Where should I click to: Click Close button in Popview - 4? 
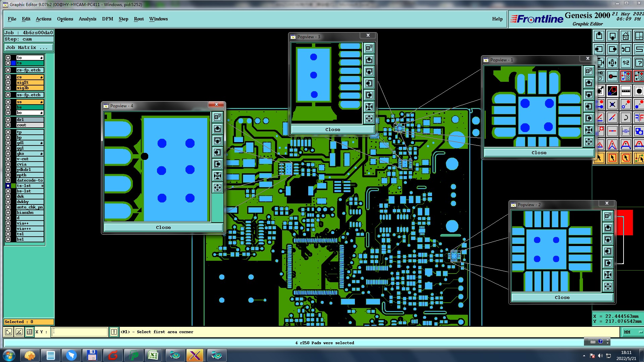(163, 227)
